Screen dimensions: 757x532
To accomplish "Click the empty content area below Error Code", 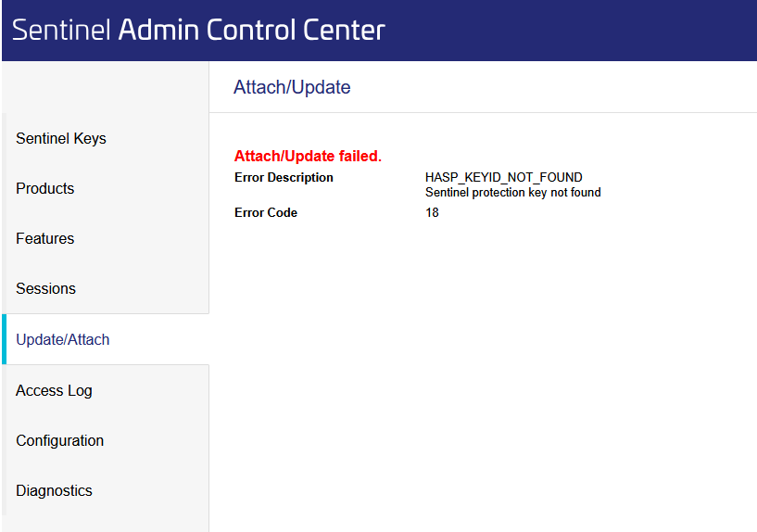I will point(482,371).
